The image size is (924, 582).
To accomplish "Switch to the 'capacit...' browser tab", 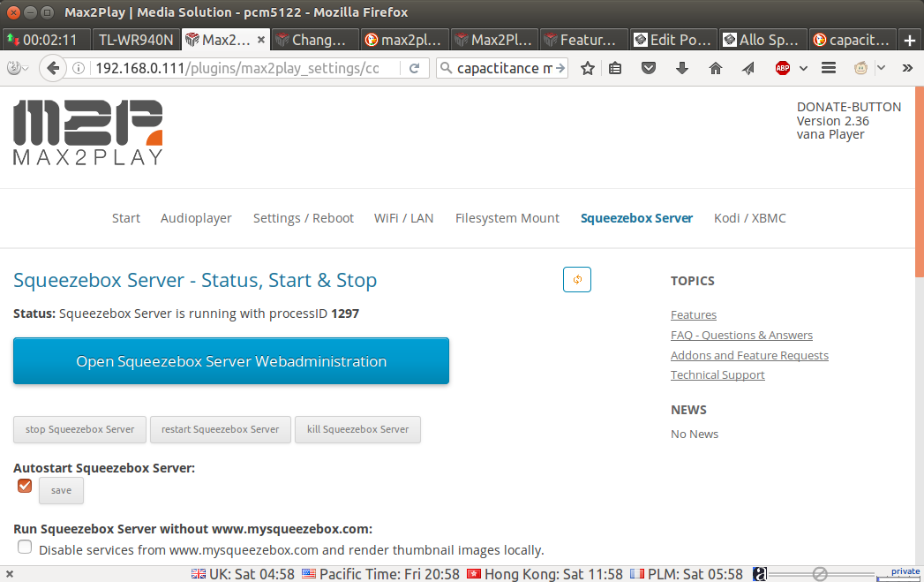I will coord(853,40).
